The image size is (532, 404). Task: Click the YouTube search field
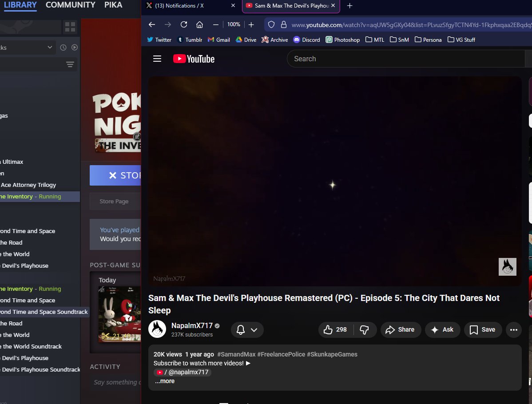406,59
